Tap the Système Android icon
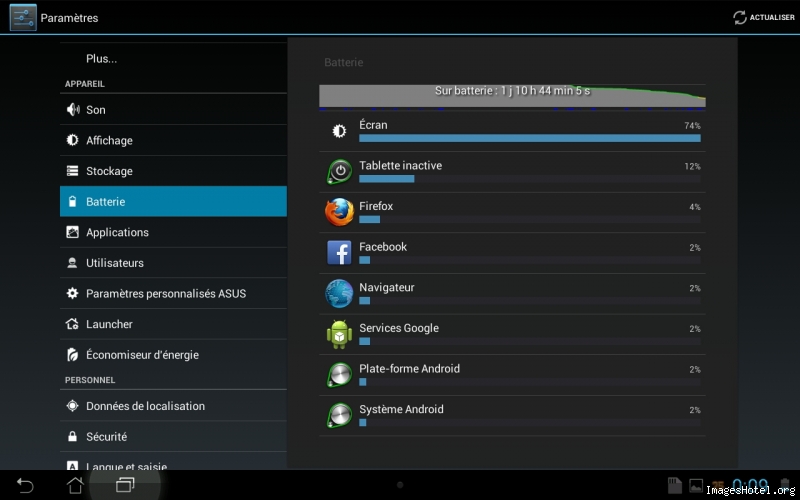 pos(339,415)
